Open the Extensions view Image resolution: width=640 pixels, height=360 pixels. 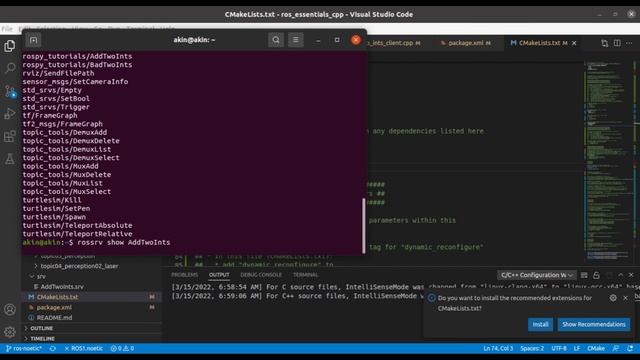[9, 136]
